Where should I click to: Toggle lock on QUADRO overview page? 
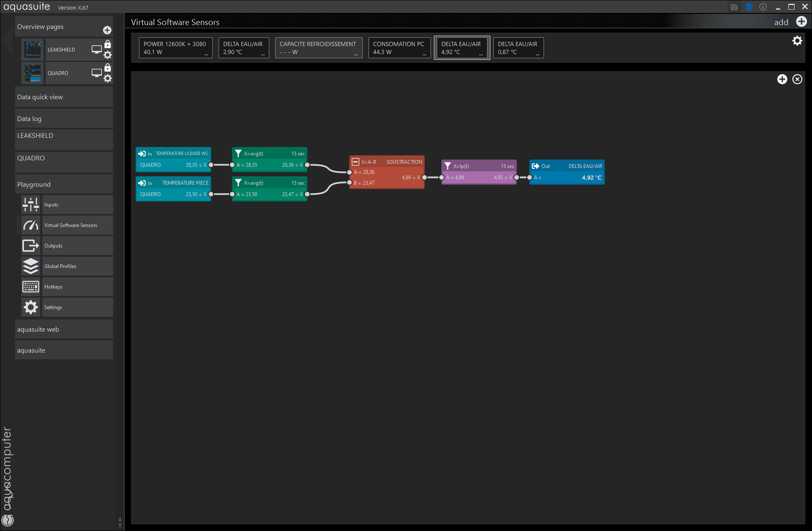[x=108, y=67]
